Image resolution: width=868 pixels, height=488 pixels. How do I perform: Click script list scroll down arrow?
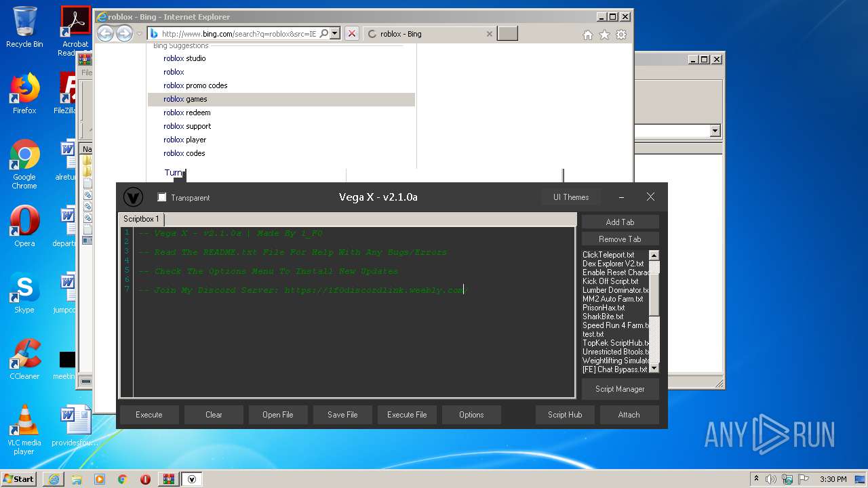point(654,369)
